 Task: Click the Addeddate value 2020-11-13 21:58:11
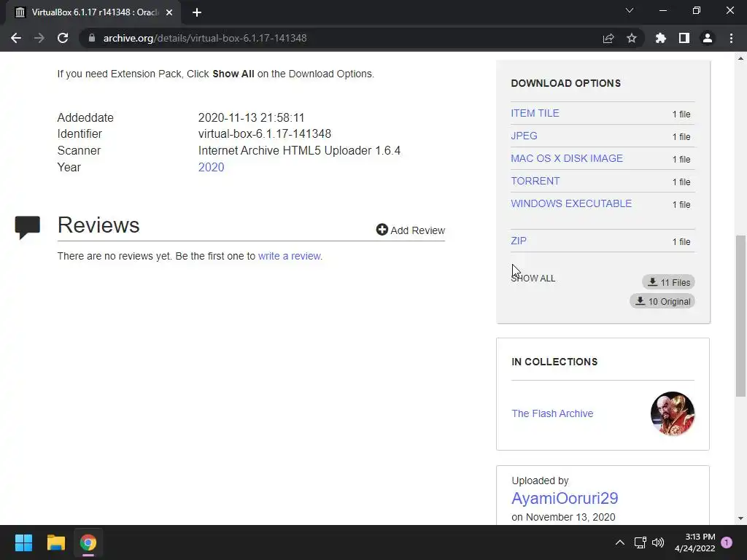click(251, 117)
